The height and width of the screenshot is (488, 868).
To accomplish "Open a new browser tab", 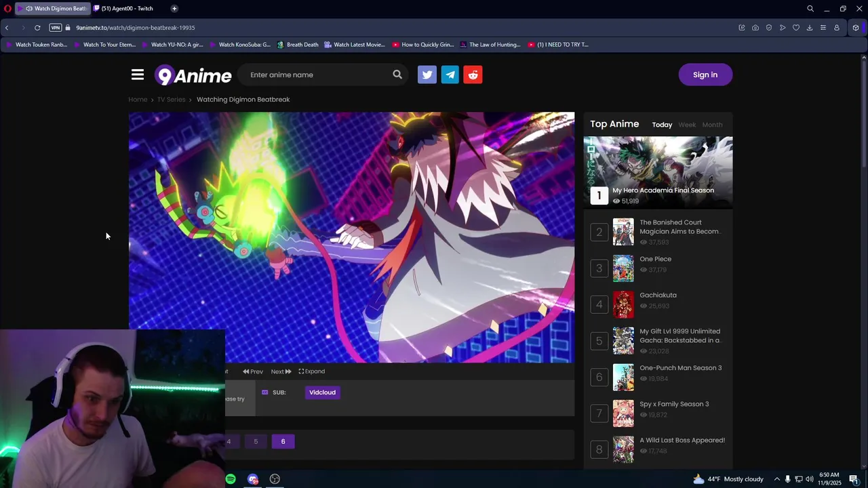I will click(174, 8).
